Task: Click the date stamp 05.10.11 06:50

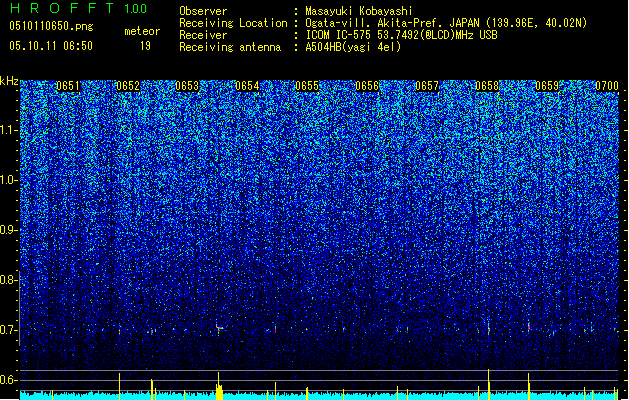Action: click(51, 46)
